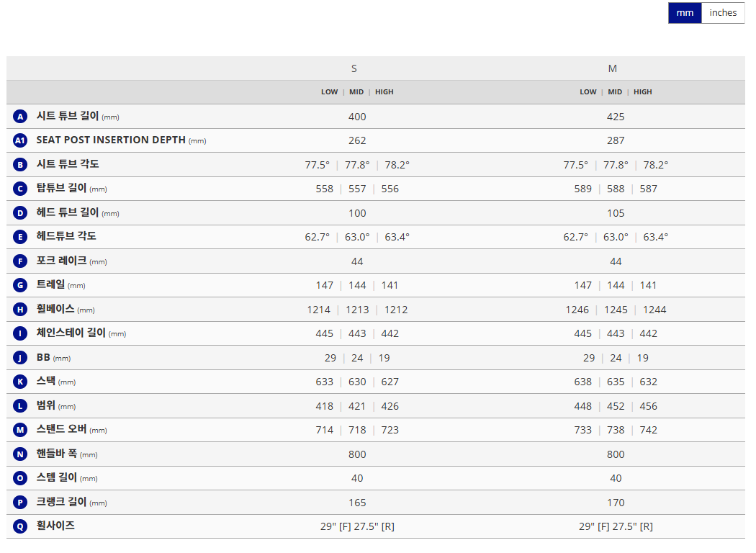Viewport: 756px width, 553px height.
Task: Click the A1 seat post insertion icon
Action: point(20,140)
